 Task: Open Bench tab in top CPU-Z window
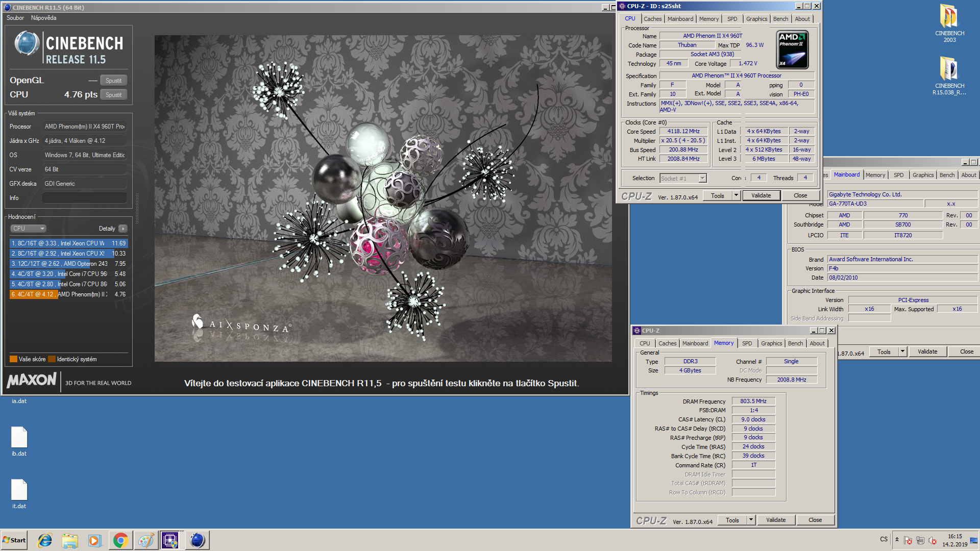point(780,19)
